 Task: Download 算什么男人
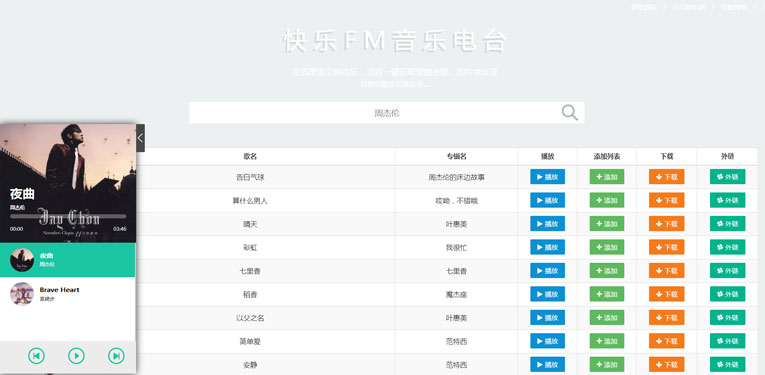pos(666,200)
